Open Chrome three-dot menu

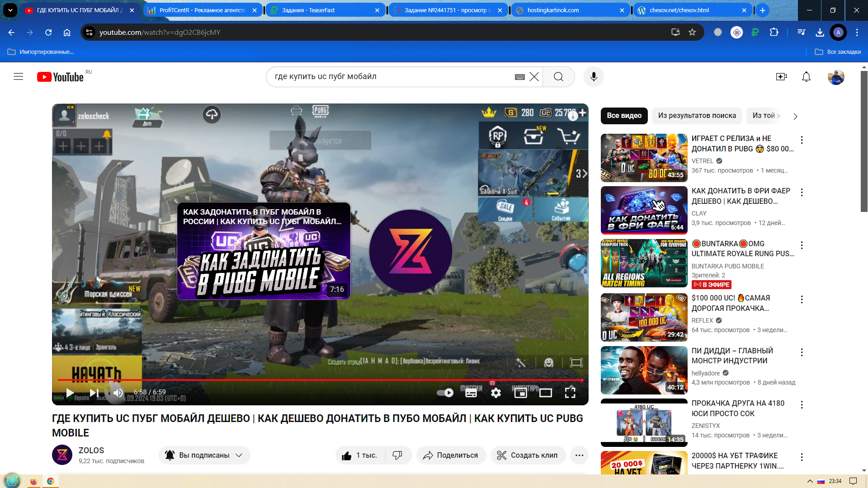[x=857, y=32]
